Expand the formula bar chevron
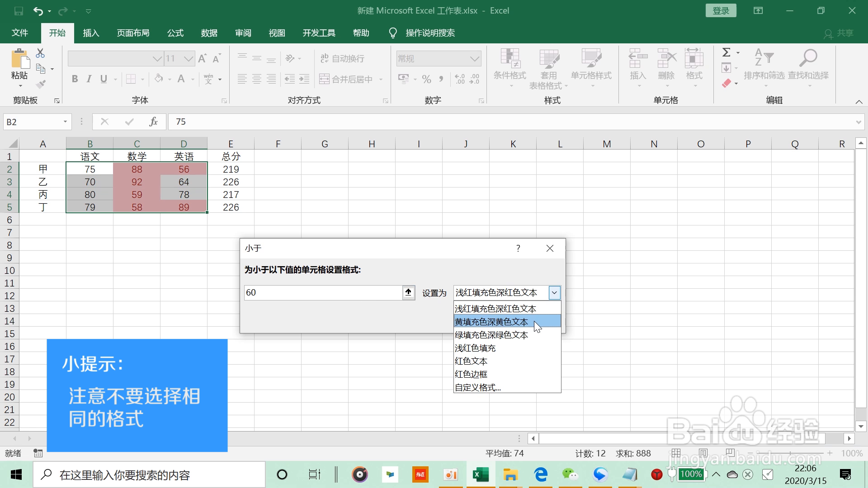 coord(859,122)
